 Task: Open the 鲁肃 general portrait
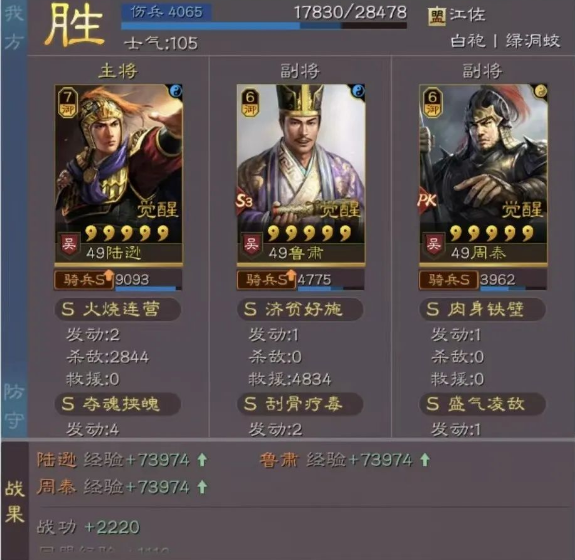point(301,174)
